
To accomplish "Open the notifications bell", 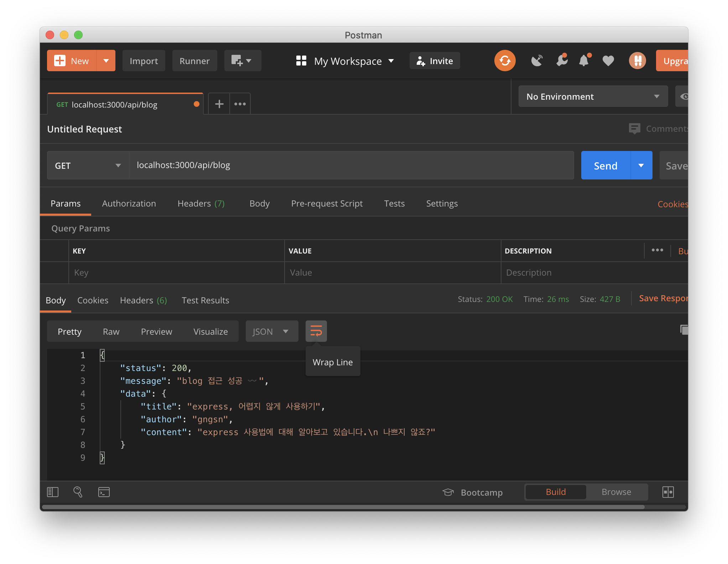I will point(584,61).
